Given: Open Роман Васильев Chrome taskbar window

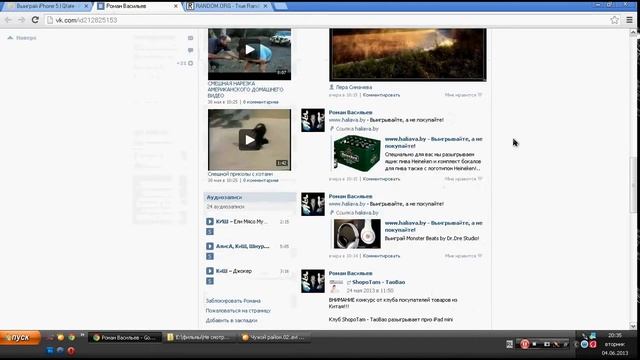Looking at the screenshot, I should click(124, 338).
